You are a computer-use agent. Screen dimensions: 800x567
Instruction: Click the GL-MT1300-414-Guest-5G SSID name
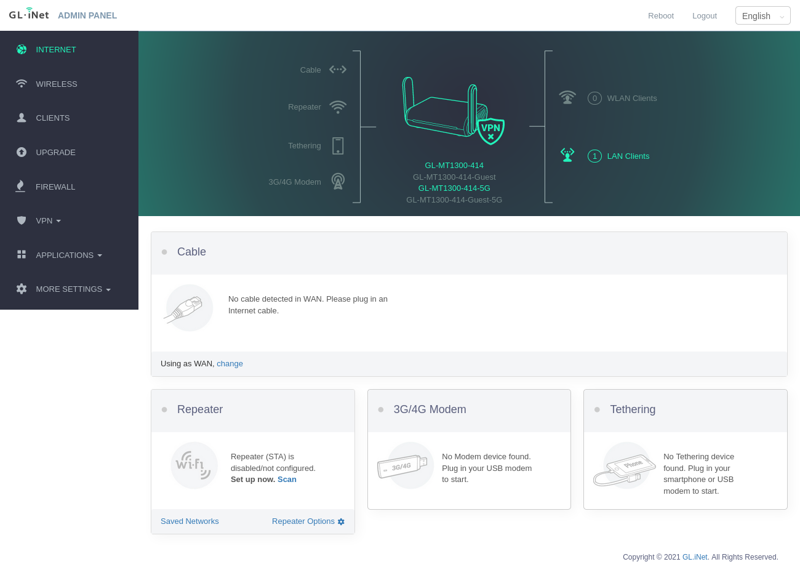(x=454, y=200)
